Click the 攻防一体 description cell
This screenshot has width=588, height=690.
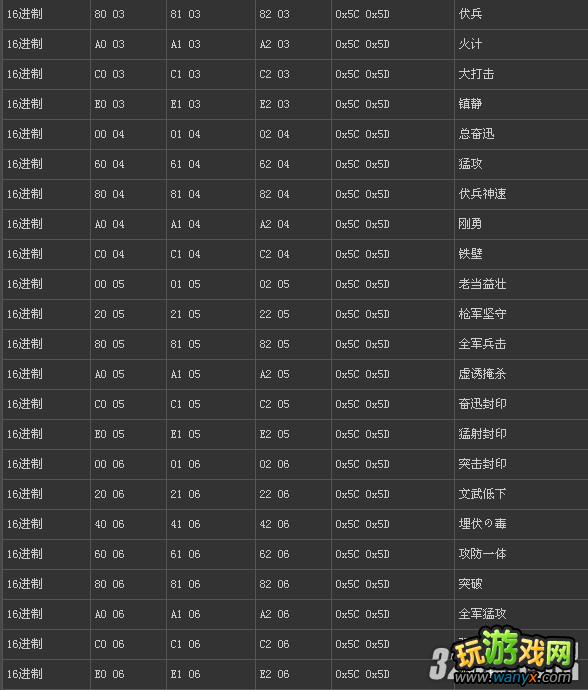482,554
